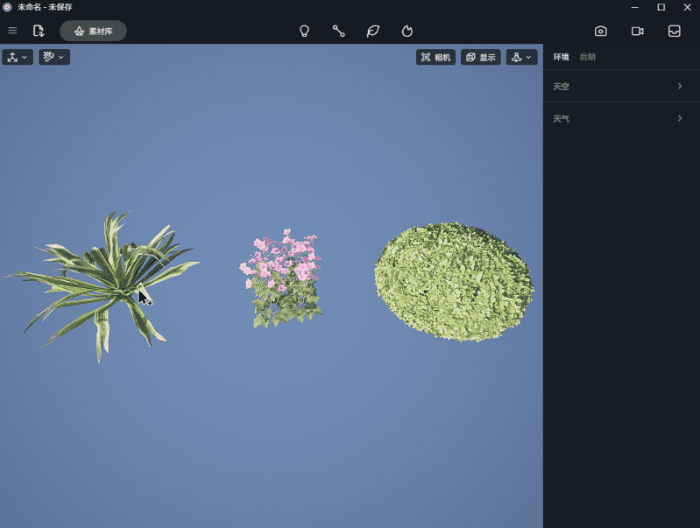Image resolution: width=700 pixels, height=528 pixels.
Task: Open the character view mode dropdown
Action: 521,57
